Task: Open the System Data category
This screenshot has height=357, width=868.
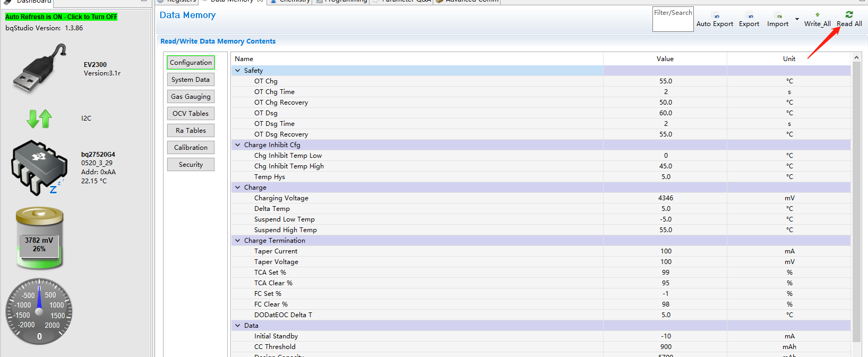Action: [191, 80]
